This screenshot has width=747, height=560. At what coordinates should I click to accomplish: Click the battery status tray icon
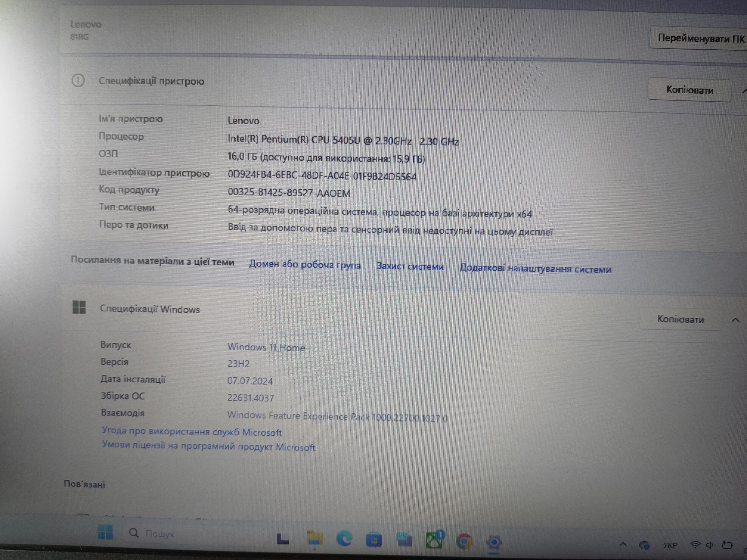[x=727, y=545]
